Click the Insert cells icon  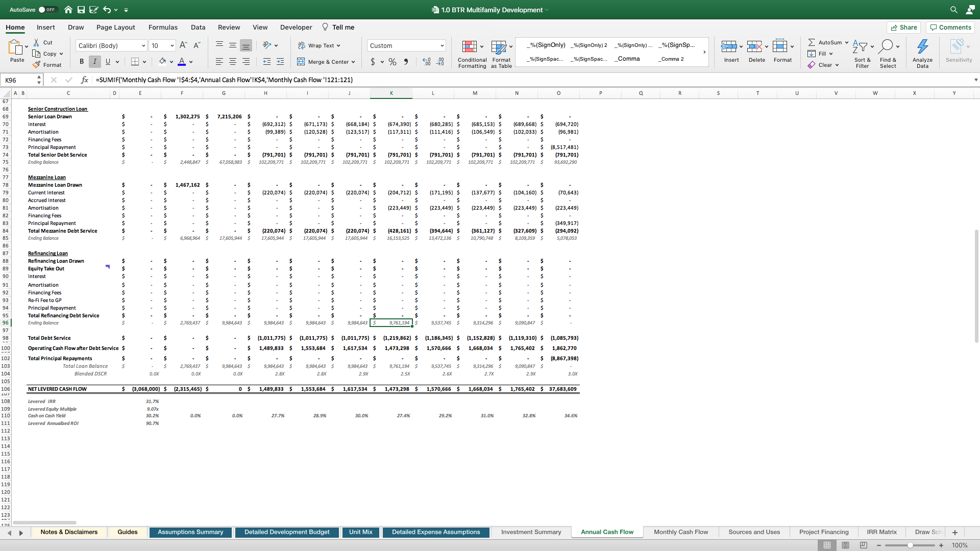[728, 47]
